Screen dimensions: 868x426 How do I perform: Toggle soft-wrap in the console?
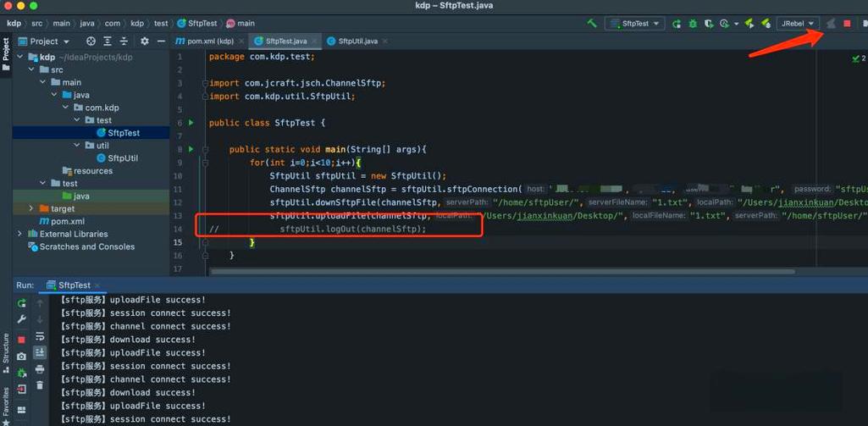tap(40, 336)
